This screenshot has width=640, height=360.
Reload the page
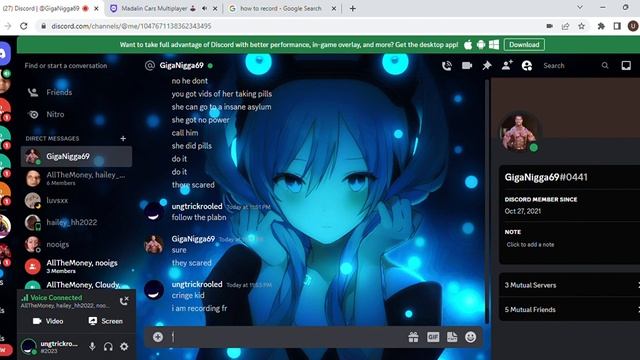24,26
